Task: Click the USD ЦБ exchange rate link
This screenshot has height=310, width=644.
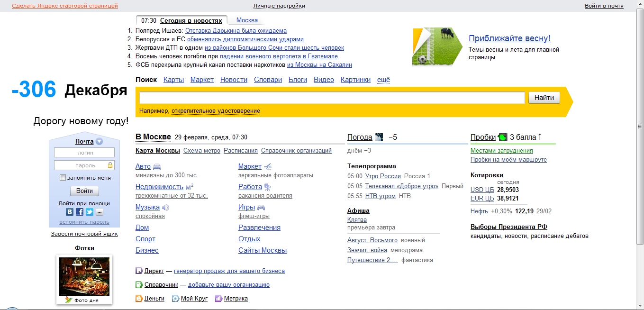Action: (x=482, y=190)
